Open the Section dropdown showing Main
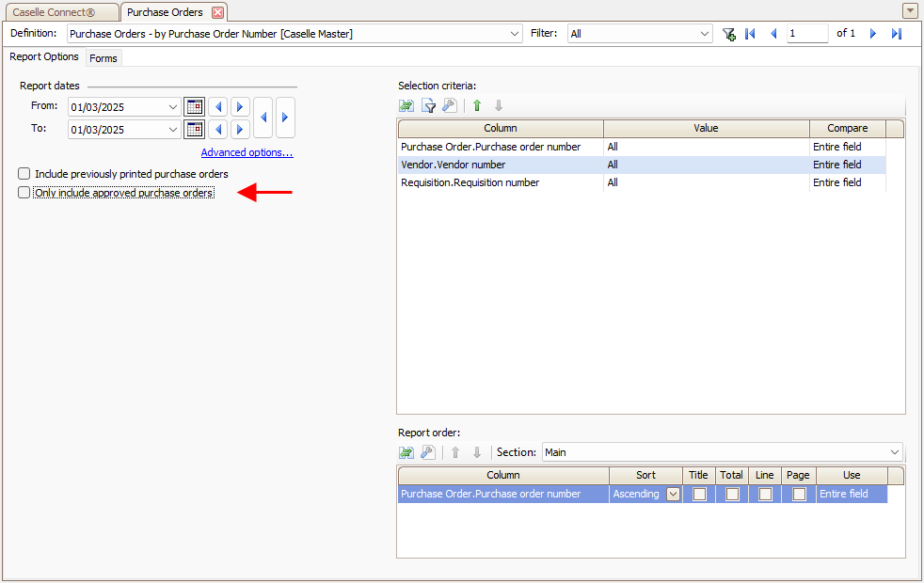This screenshot has height=583, width=924. 895,452
